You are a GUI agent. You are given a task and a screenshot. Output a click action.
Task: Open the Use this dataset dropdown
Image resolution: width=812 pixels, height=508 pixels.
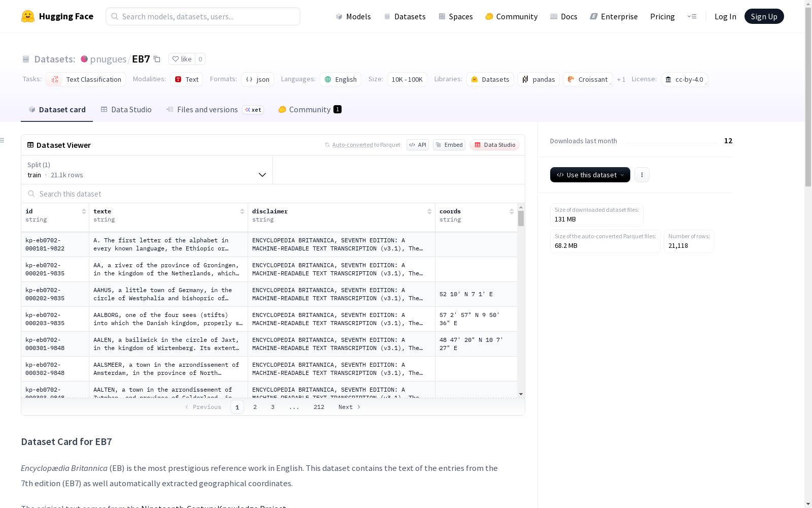click(590, 175)
